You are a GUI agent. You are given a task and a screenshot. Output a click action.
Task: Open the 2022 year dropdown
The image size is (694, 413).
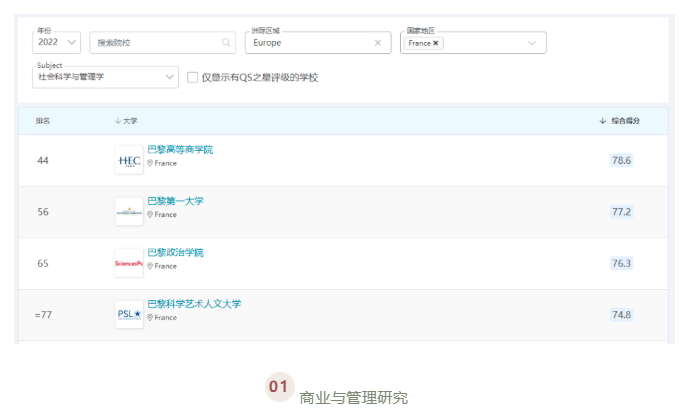click(56, 42)
